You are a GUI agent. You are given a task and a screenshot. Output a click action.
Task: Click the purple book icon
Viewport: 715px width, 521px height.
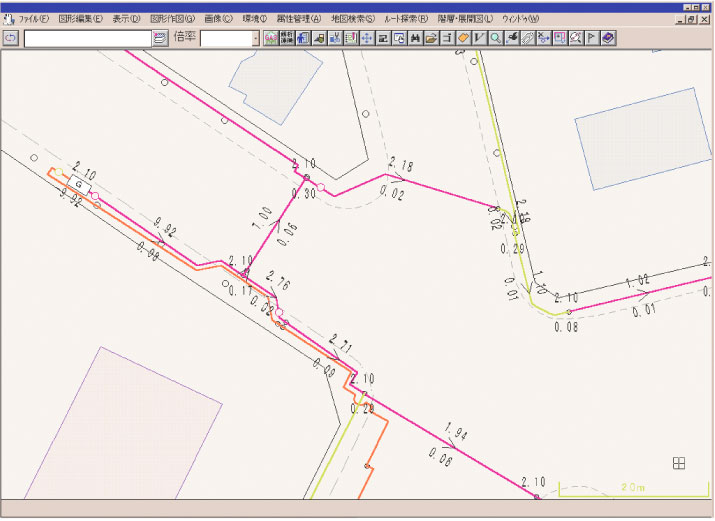[x=608, y=38]
